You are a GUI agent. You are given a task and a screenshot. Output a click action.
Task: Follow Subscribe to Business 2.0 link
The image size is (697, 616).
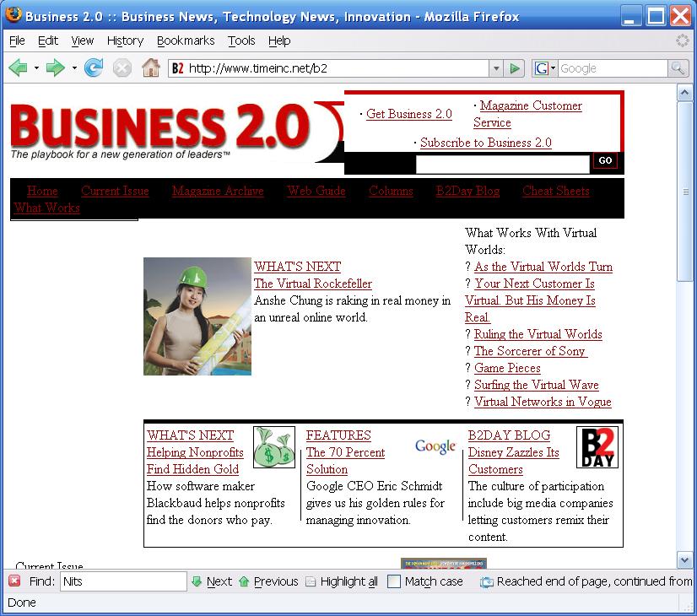point(486,143)
